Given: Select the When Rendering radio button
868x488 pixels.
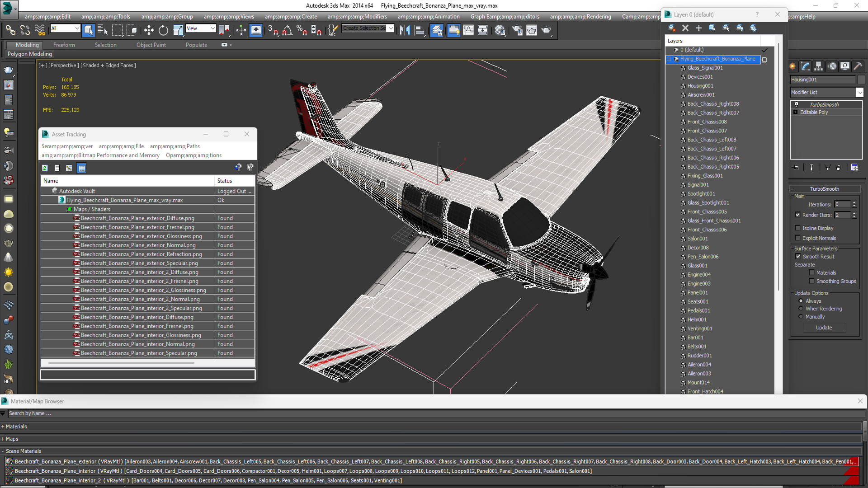Looking at the screenshot, I should pyautogui.click(x=801, y=309).
